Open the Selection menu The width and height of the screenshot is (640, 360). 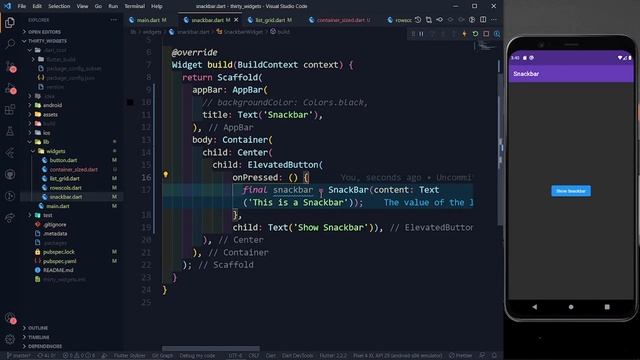[59, 6]
